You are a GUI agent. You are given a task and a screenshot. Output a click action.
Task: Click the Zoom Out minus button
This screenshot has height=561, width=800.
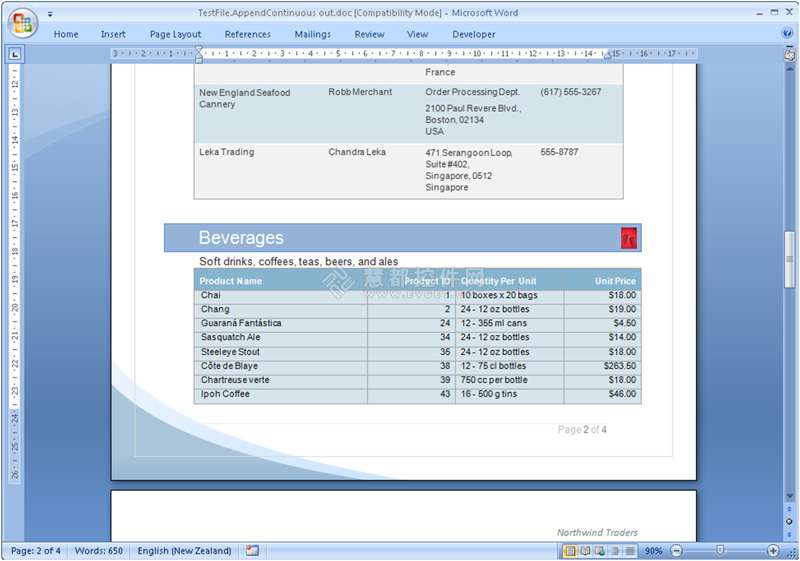coord(677,551)
